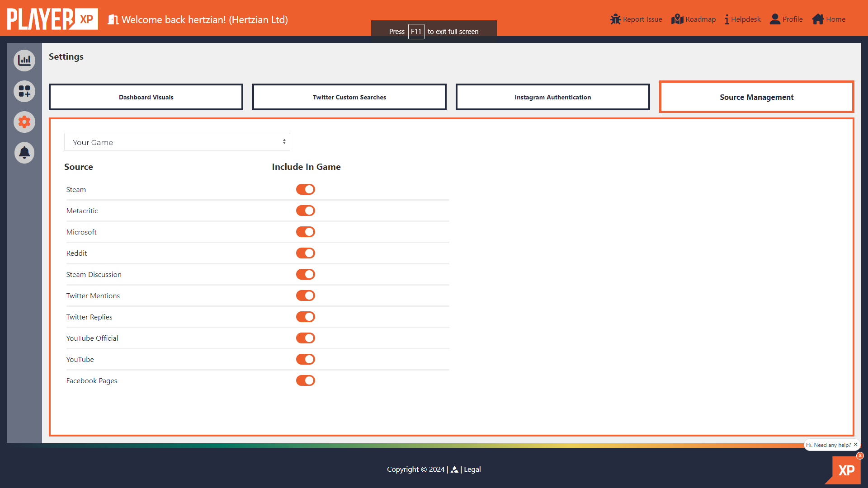Click the Report Issue bug icon
The image size is (868, 488).
615,19
